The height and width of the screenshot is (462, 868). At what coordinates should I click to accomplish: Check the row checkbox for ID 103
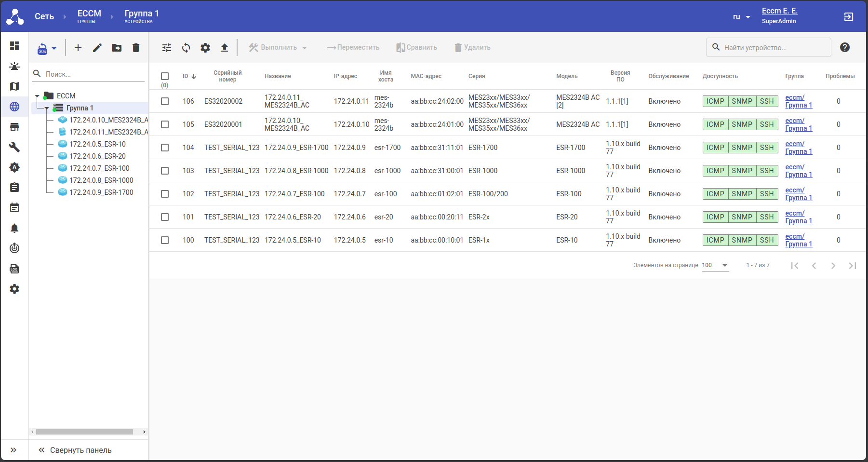coord(165,171)
